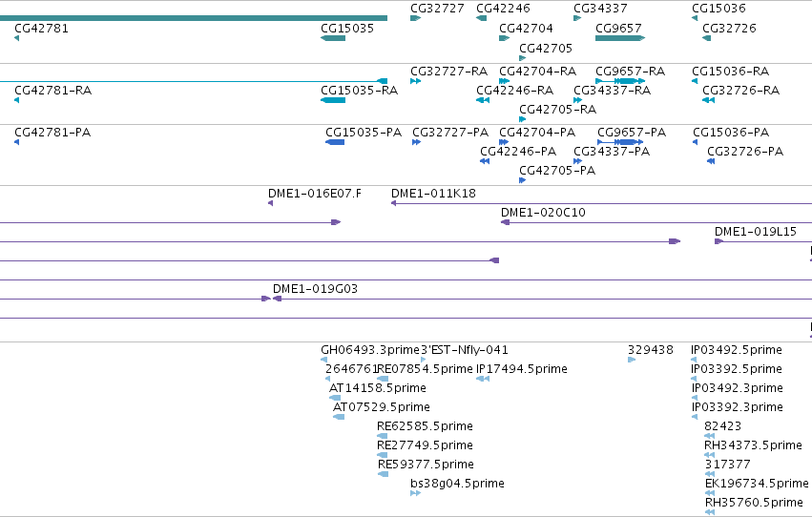
Task: Select EST GH06493.3prime
Action: coord(370,350)
